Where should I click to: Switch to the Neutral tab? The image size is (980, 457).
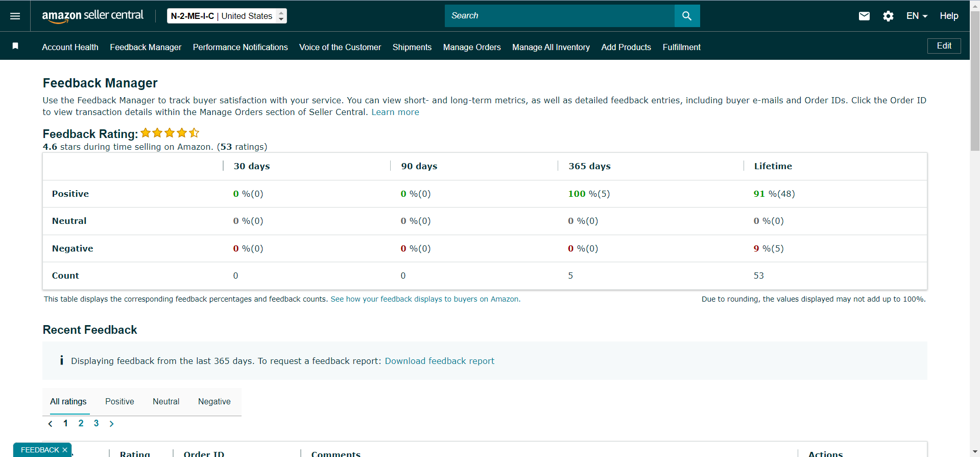tap(166, 402)
